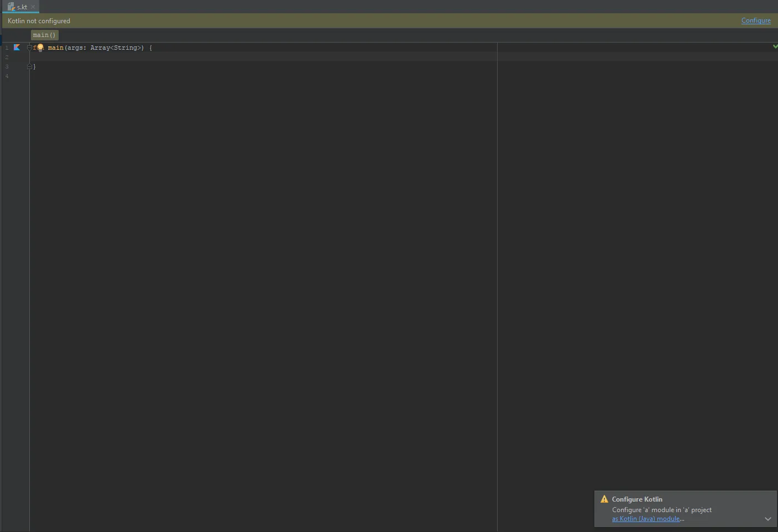Click line number 1 in the gutter
This screenshot has width=778, height=532.
(x=7, y=48)
